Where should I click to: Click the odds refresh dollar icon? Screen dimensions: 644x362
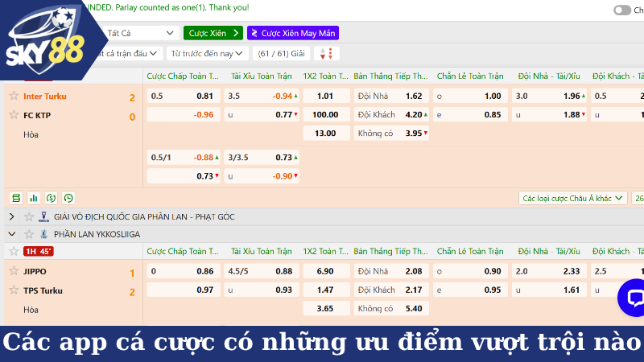click(x=51, y=197)
